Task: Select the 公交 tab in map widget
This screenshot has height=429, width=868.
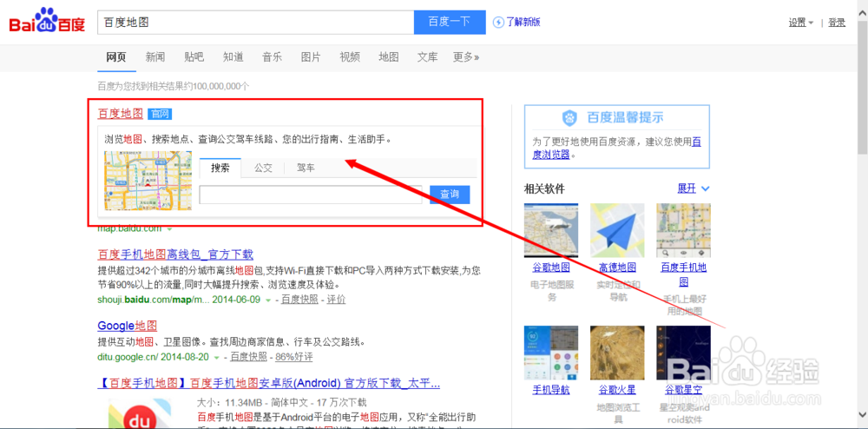Action: (264, 168)
